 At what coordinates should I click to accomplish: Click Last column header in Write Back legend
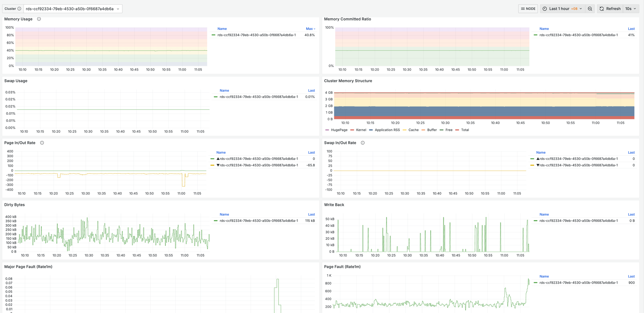[631, 214]
